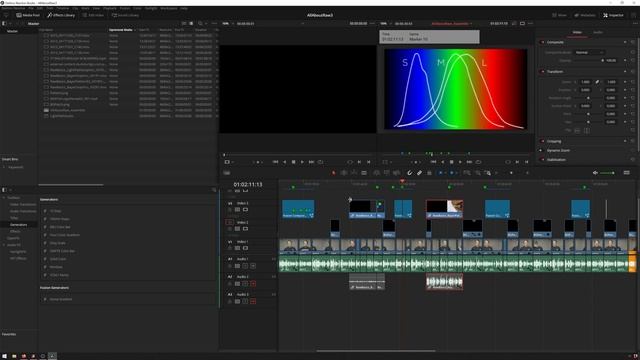The image size is (640, 360).
Task: Click the Replace Clip toolbar icon
Action: [x=396, y=173]
